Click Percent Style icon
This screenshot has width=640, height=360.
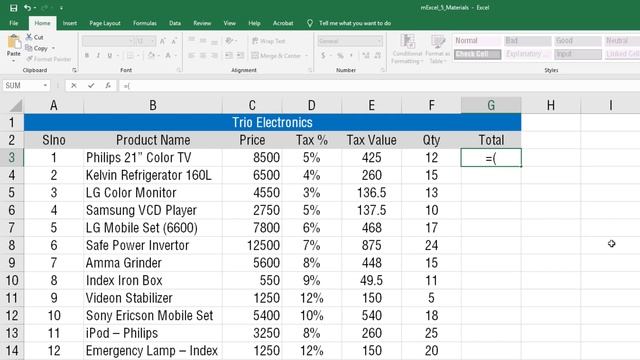point(340,56)
